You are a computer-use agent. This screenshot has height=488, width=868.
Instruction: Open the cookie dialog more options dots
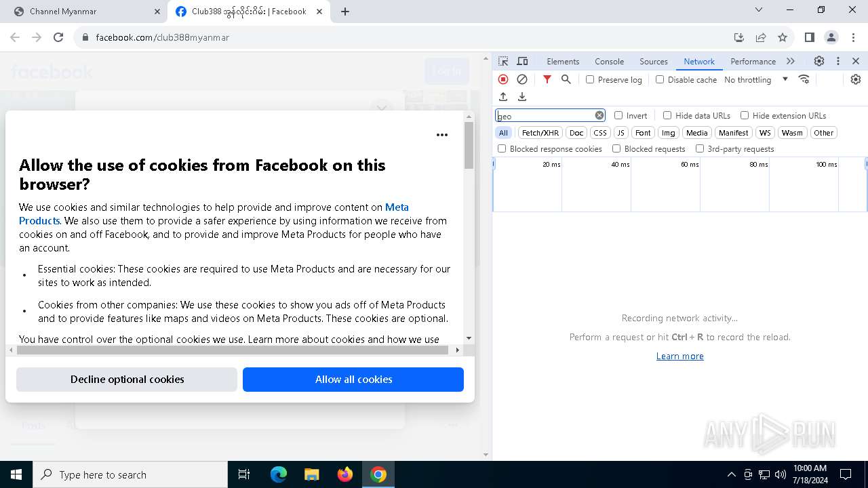tap(442, 135)
